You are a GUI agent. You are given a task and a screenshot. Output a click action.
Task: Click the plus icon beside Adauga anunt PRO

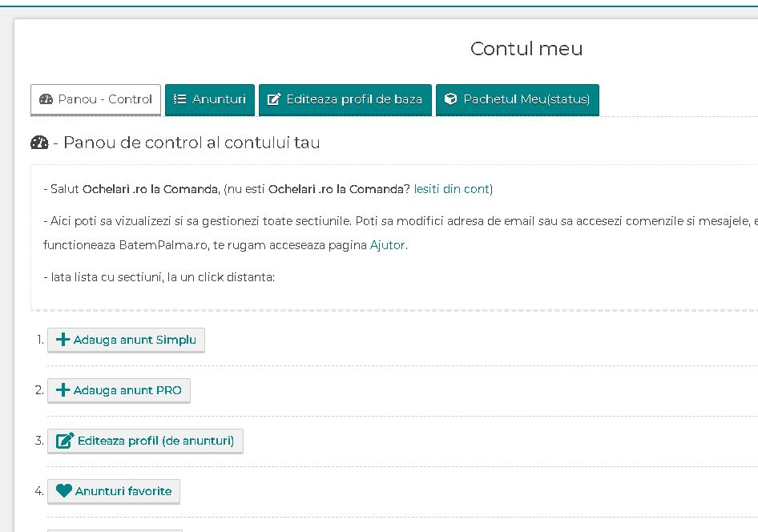pyautogui.click(x=63, y=390)
